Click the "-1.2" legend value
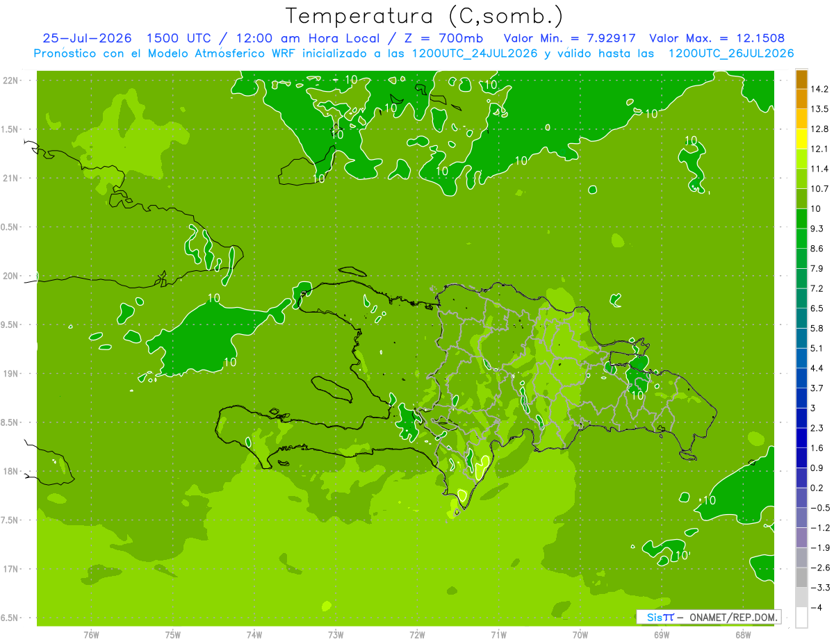This screenshot has width=834, height=644. [x=819, y=528]
